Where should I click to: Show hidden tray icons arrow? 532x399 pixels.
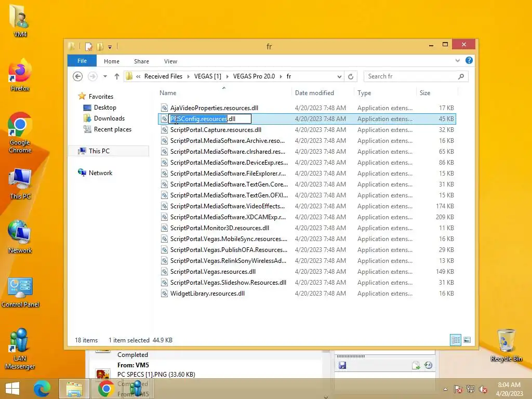[x=445, y=389]
